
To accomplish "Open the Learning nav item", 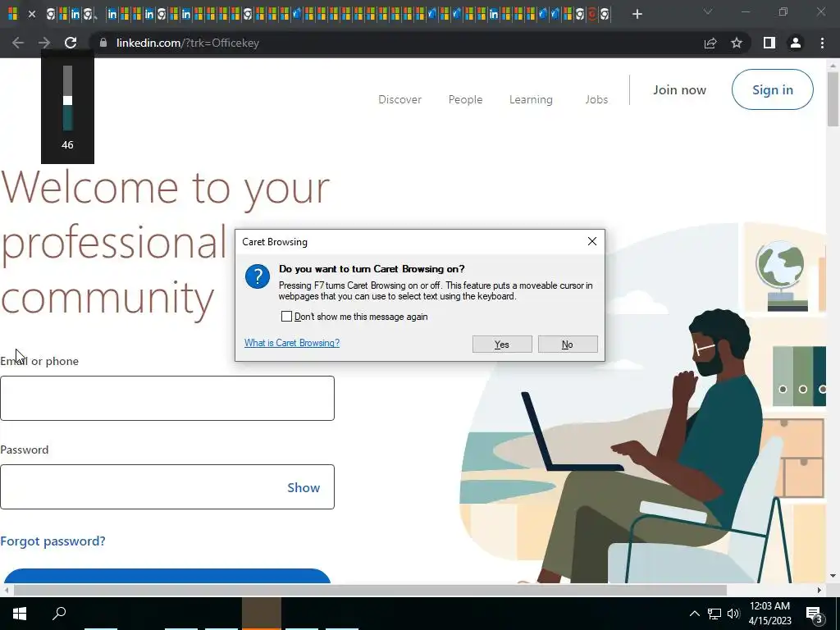I will tap(531, 99).
